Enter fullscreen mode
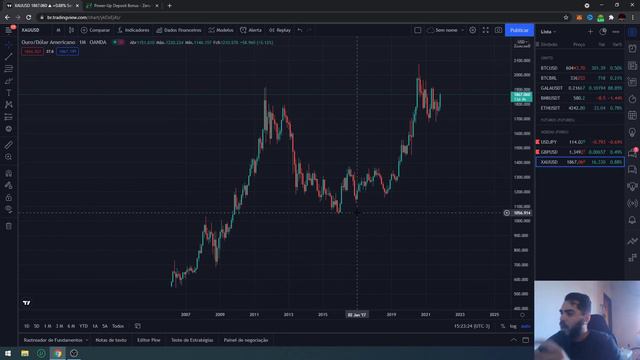 (x=486, y=30)
